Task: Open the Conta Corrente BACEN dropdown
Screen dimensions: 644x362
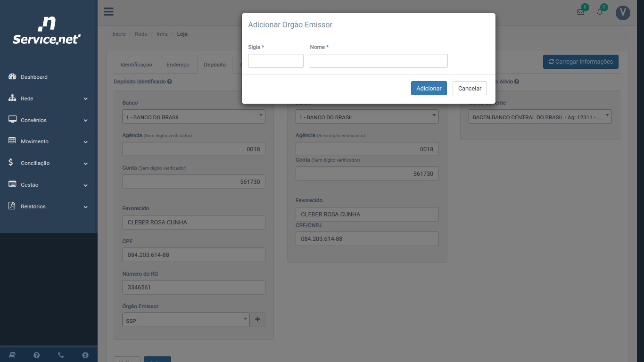Action: coord(540,117)
